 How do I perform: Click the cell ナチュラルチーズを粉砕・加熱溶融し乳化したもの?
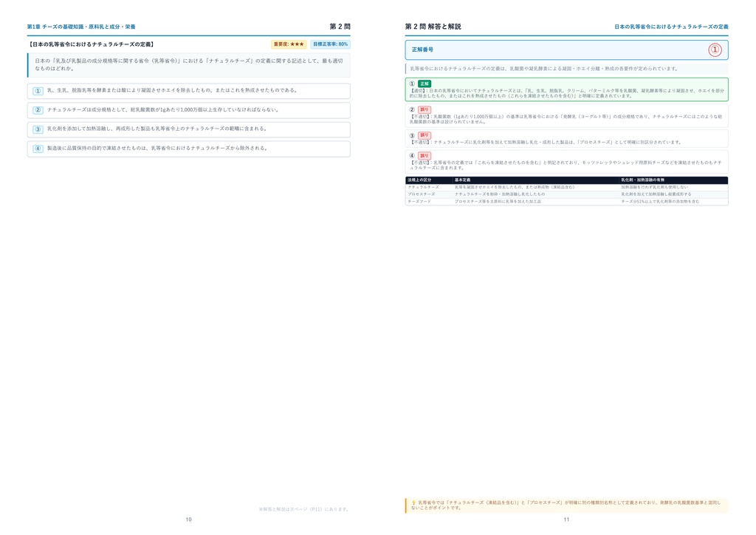click(500, 194)
